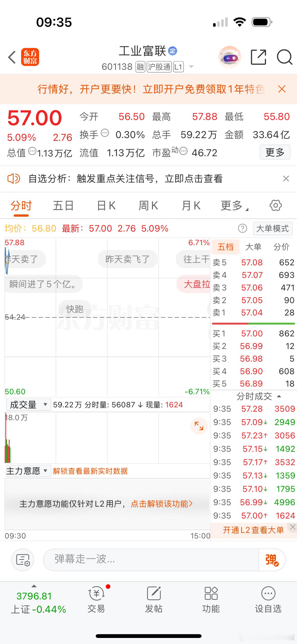
Task: Tap the 弹幕走一波 comment input field
Action: (151, 560)
